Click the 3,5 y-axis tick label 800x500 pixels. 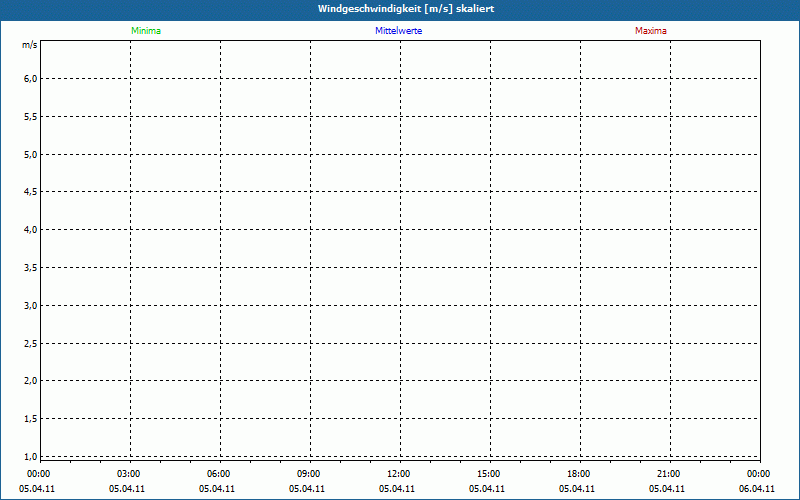click(x=30, y=267)
